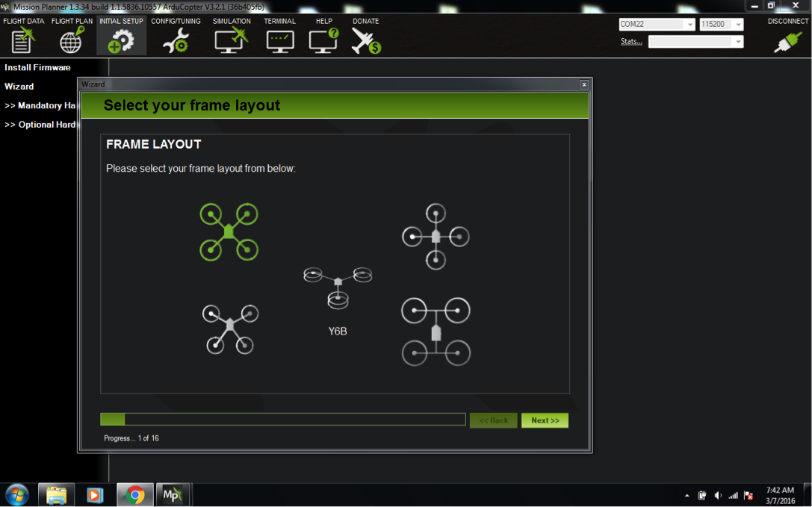This screenshot has width=812, height=507.
Task: Click the Donate airplane icon
Action: (366, 40)
